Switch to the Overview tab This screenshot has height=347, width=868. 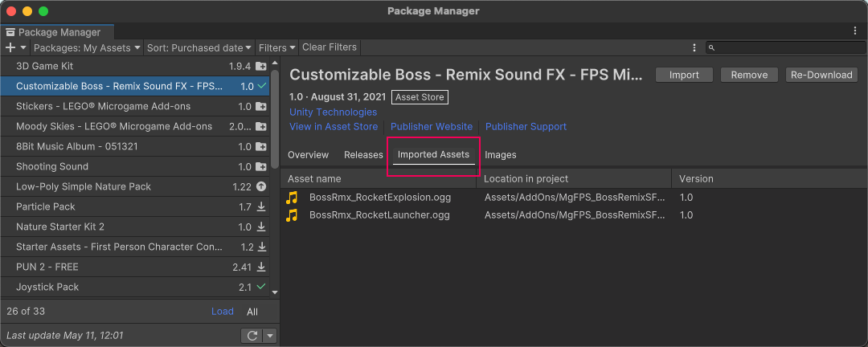[309, 155]
